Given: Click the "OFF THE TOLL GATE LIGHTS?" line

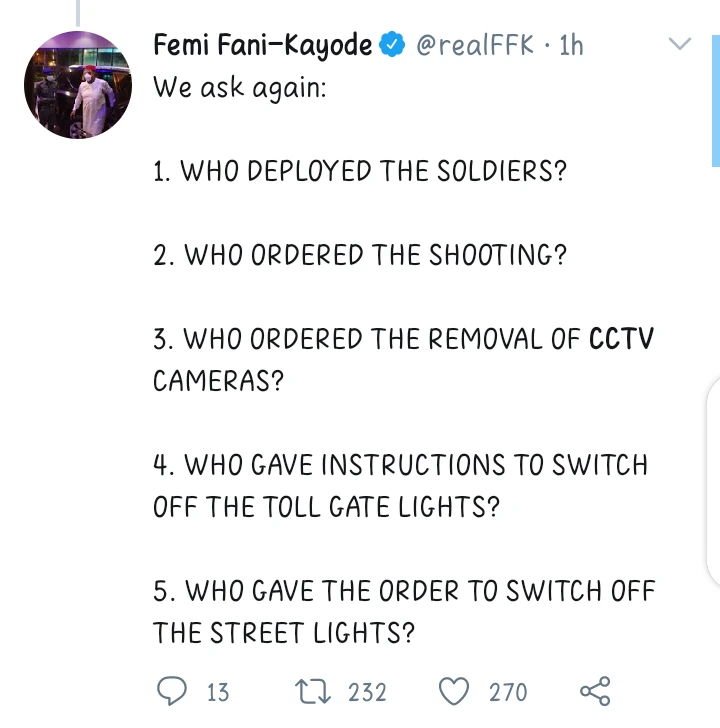Looking at the screenshot, I should [326, 507].
